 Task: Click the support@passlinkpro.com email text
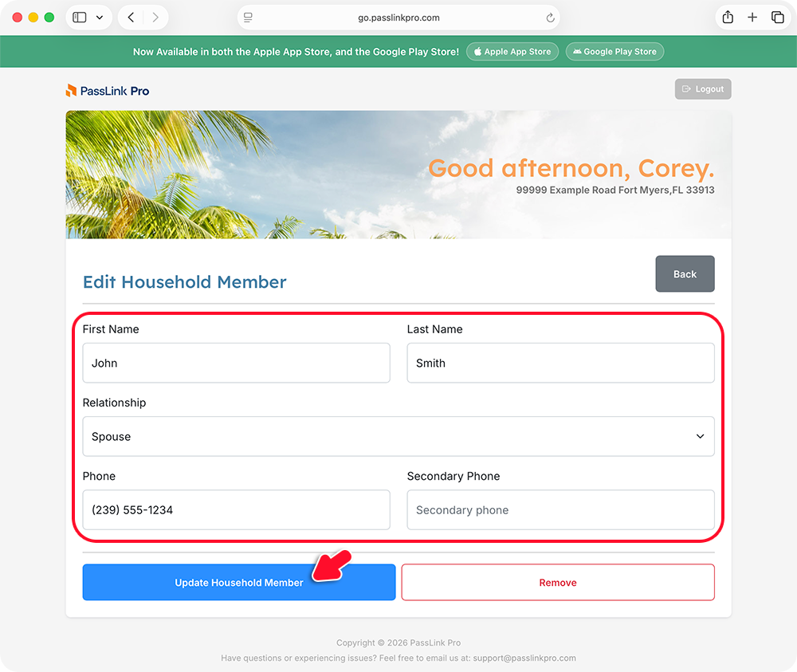pyautogui.click(x=524, y=658)
